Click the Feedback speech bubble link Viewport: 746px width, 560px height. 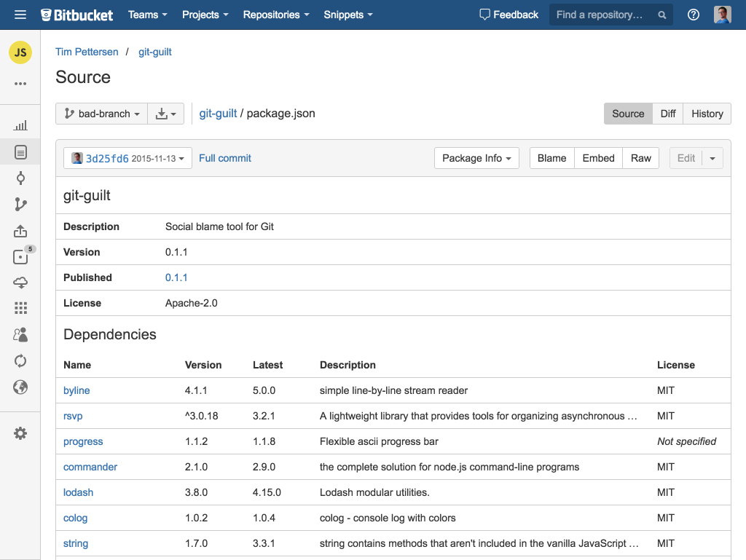pyautogui.click(x=509, y=15)
